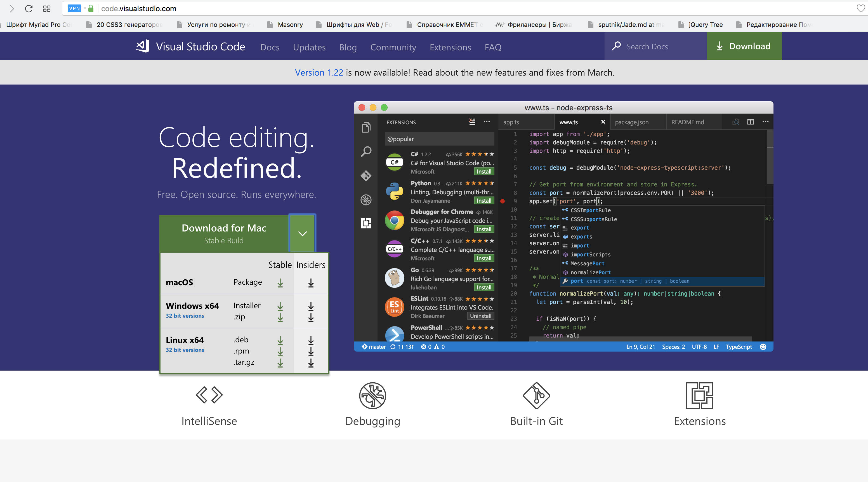The width and height of the screenshot is (868, 482).
Task: Click the Insiders column header
Action: coord(311,265)
